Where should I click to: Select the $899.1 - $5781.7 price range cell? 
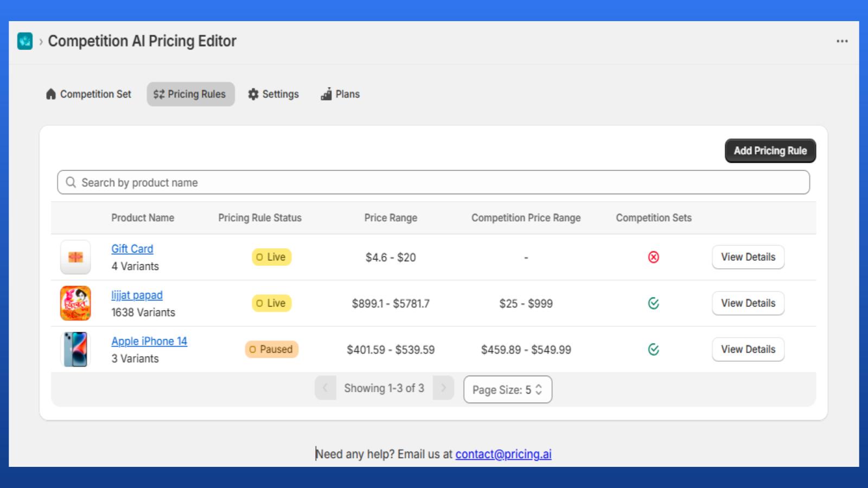tap(391, 303)
